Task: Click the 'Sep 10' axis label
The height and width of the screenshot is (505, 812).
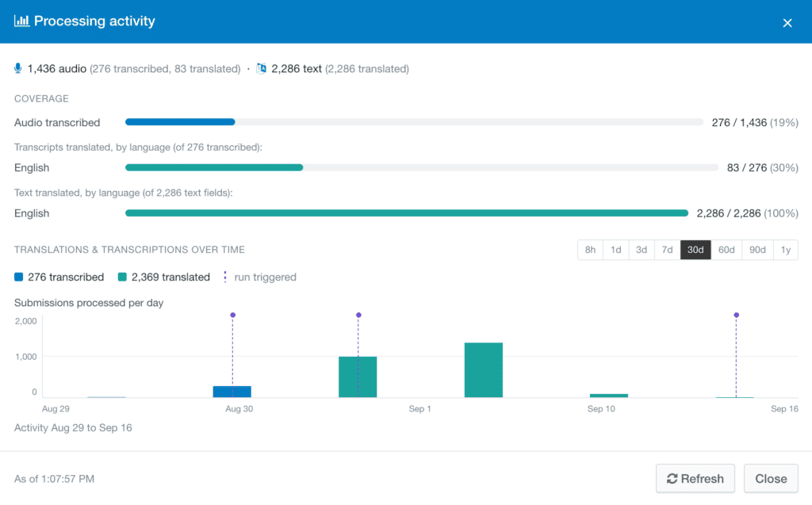Action: coord(601,408)
